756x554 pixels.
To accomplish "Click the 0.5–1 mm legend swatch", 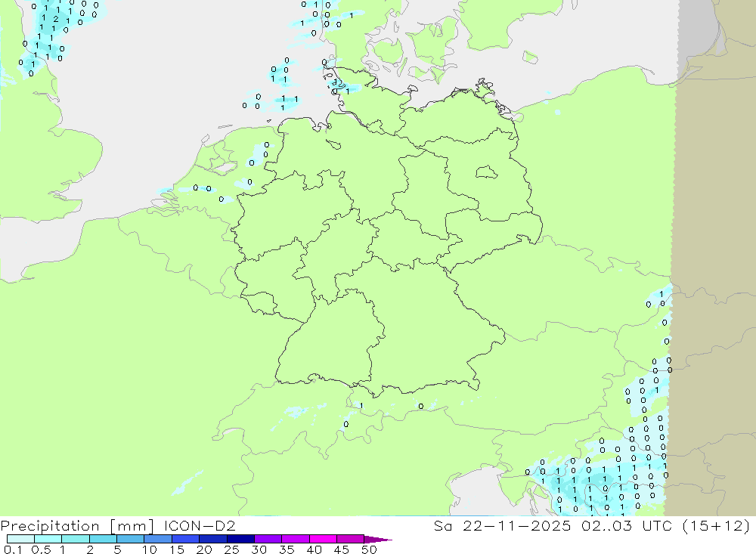I will tap(48, 539).
